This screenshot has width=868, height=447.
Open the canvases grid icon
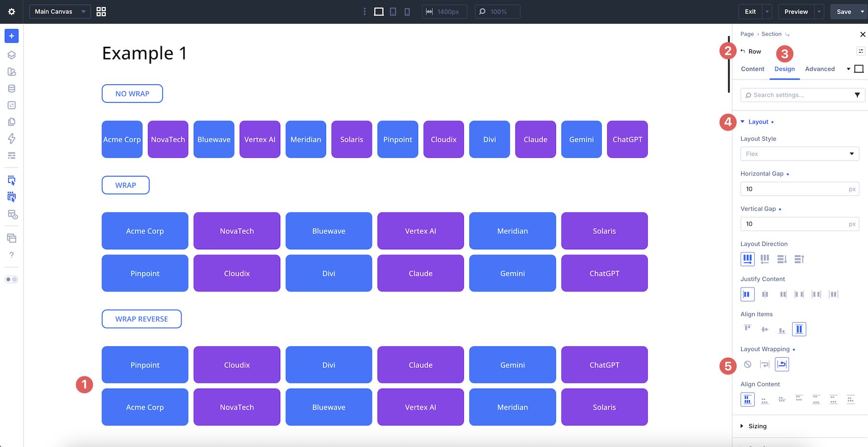tap(101, 12)
